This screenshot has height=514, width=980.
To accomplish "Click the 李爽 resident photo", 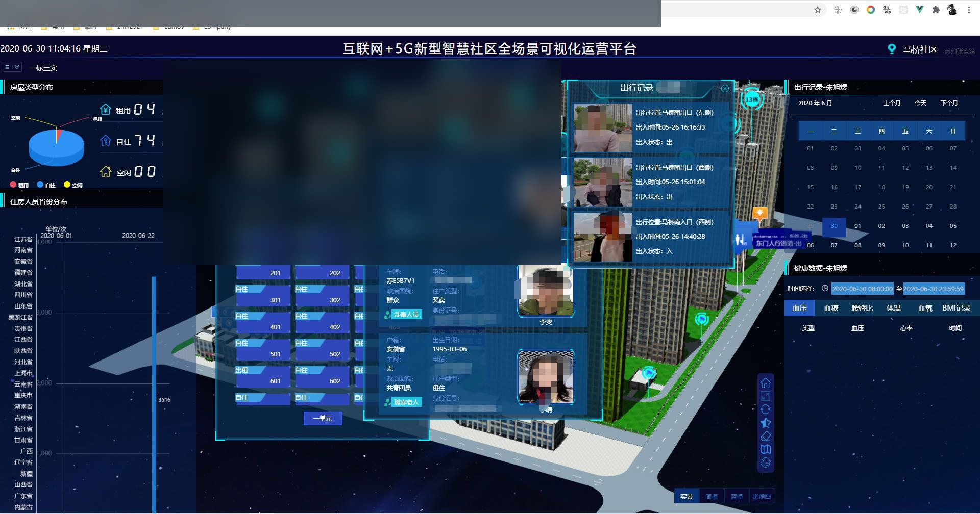I will [x=546, y=290].
